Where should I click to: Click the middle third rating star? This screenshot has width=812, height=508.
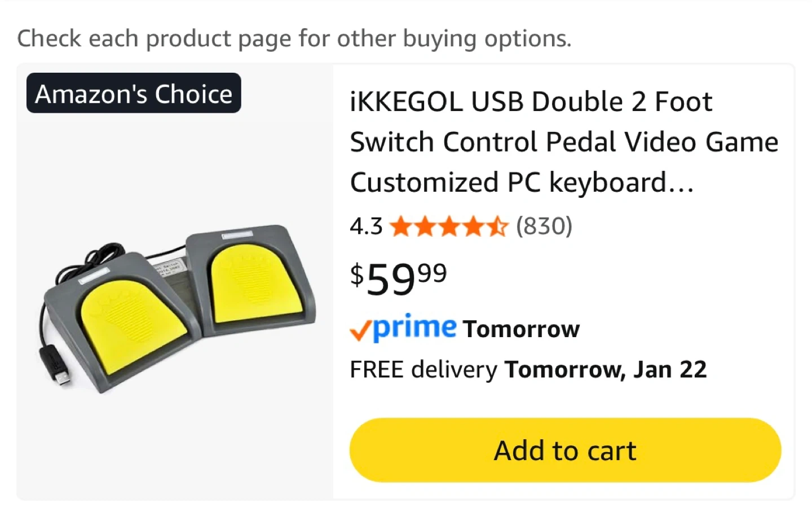tap(449, 227)
